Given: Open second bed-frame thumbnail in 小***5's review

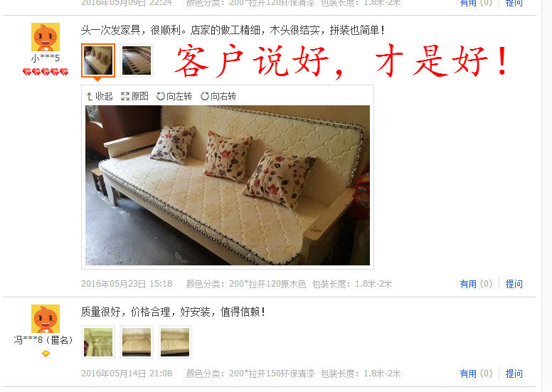Looking at the screenshot, I should click(x=137, y=60).
